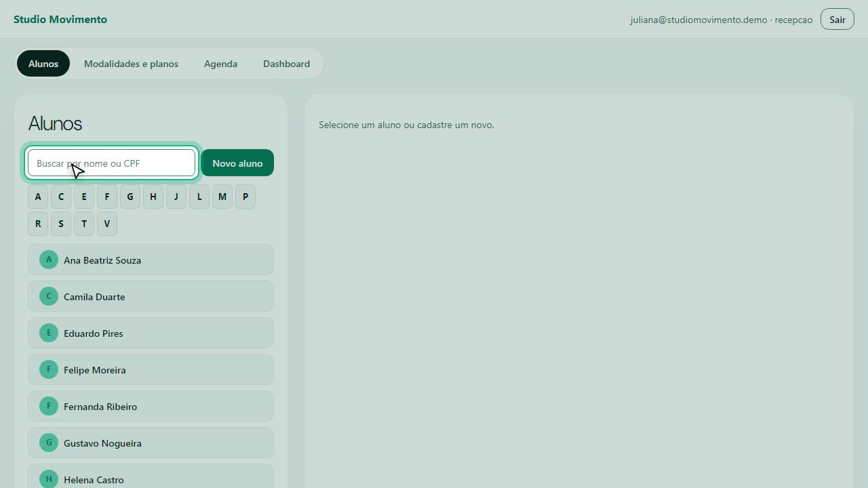Focus the Buscar por nome ou CPF field
Viewport: 868px width, 488px height.
point(111,163)
